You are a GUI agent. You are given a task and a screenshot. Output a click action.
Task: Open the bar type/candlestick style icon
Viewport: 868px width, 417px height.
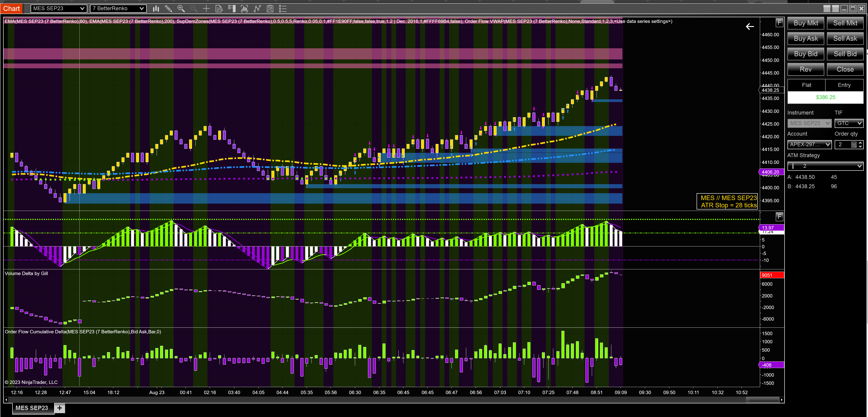pyautogui.click(x=156, y=9)
